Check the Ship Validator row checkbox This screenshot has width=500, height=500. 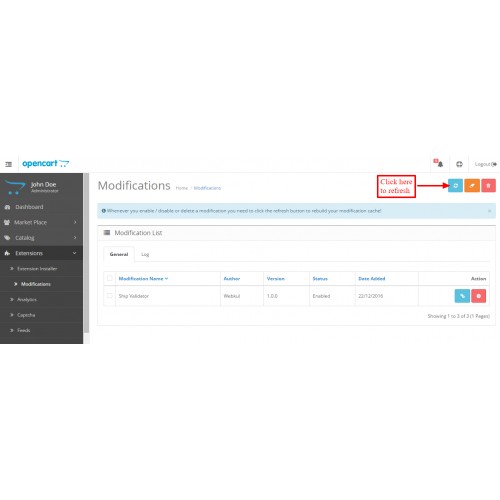tap(110, 296)
